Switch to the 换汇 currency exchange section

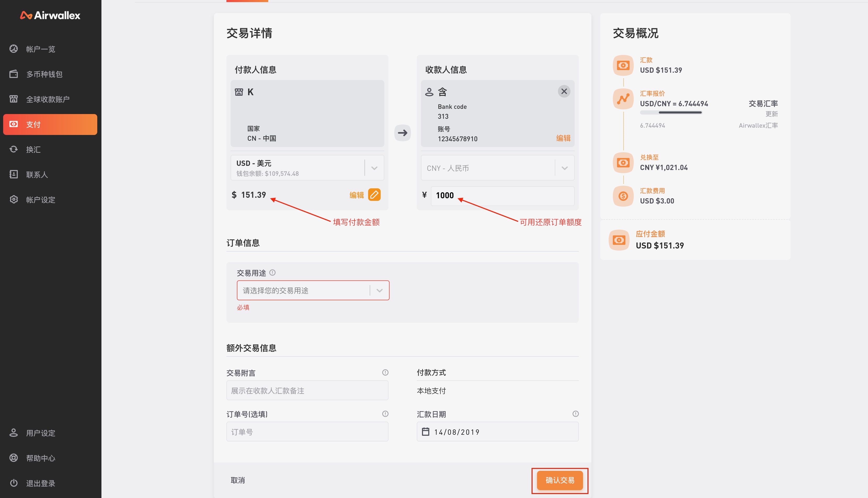point(33,149)
